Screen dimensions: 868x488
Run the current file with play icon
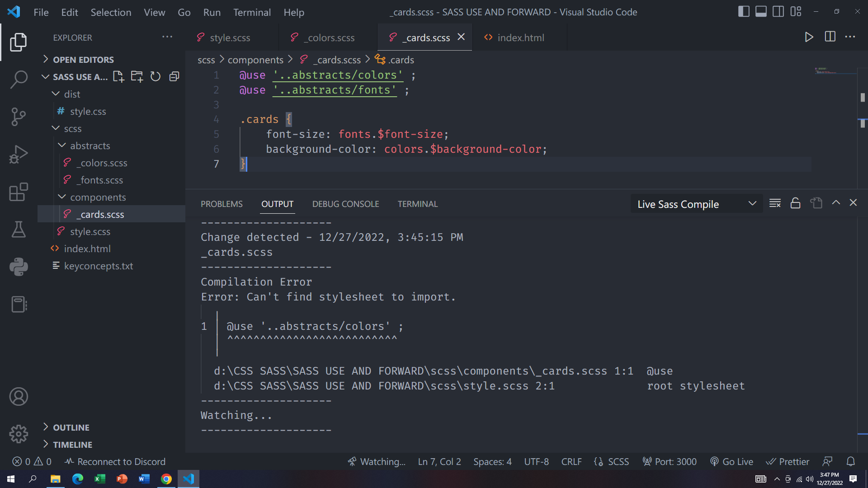[809, 37]
